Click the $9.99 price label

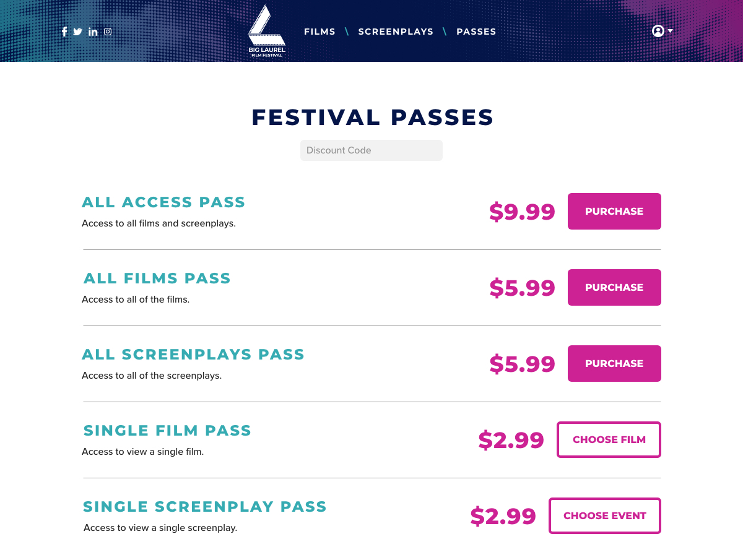522,212
